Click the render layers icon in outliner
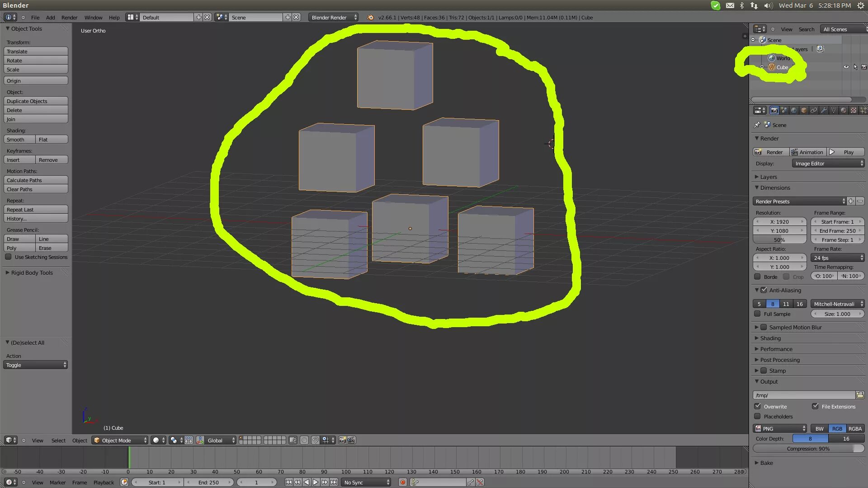 tap(820, 49)
